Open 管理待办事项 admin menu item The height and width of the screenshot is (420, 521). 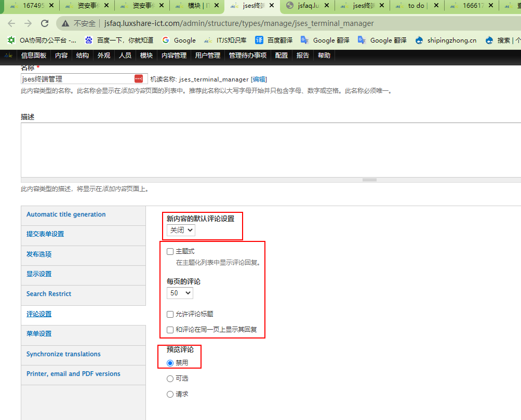click(248, 56)
